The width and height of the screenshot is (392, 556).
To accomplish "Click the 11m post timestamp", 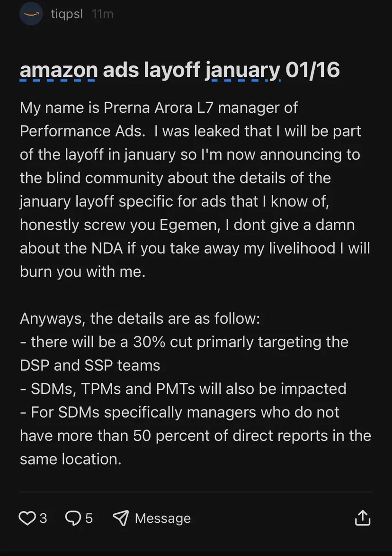I will [102, 14].
